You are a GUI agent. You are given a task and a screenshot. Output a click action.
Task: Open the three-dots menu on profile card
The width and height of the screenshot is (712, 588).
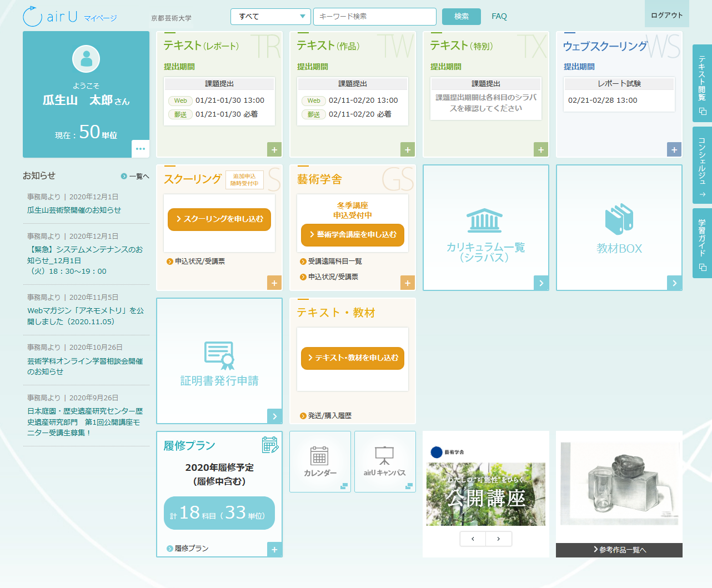(141, 149)
